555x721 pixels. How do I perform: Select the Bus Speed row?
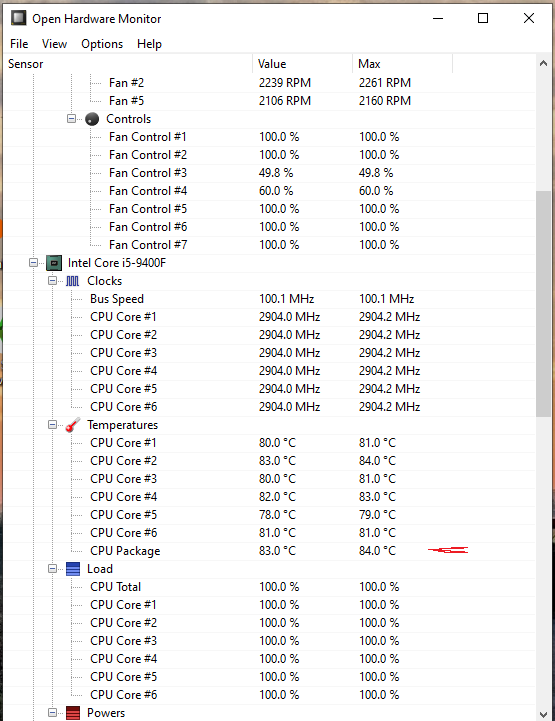point(269,299)
